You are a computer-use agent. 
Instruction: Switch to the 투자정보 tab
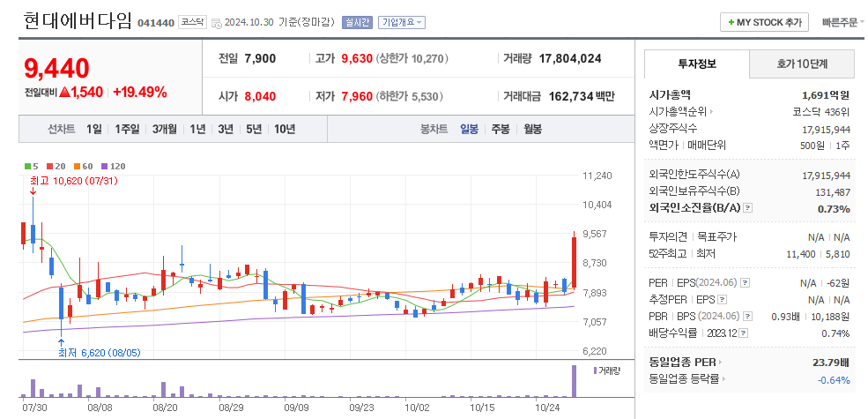[x=697, y=64]
